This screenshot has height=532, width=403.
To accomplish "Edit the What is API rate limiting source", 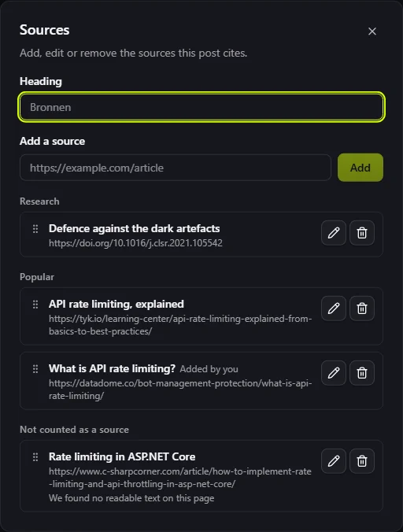I will (334, 373).
